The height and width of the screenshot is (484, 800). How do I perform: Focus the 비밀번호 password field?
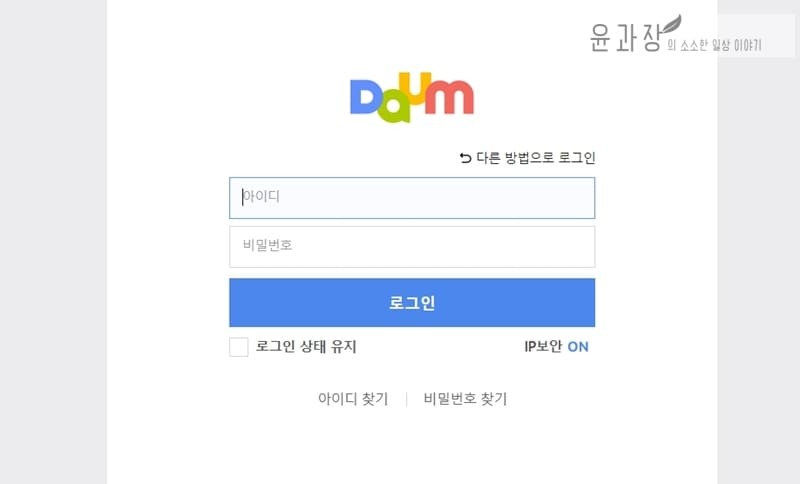click(412, 247)
